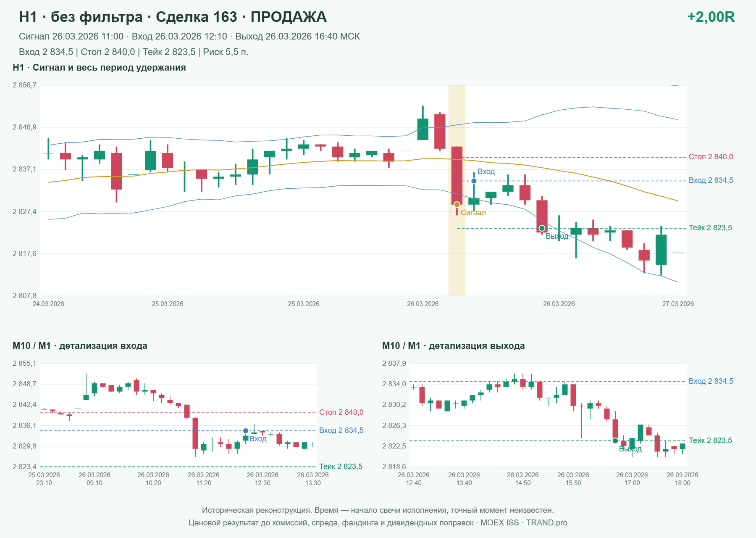Click 'Вход 2 834,5' label on H1 chart
This screenshot has width=756, height=538.
[x=711, y=180]
